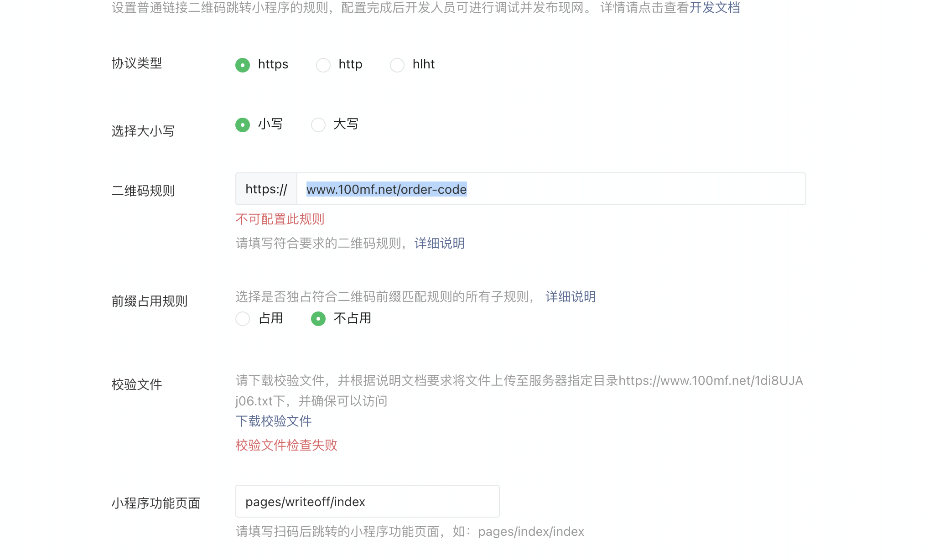Select the http protocol option

[323, 65]
